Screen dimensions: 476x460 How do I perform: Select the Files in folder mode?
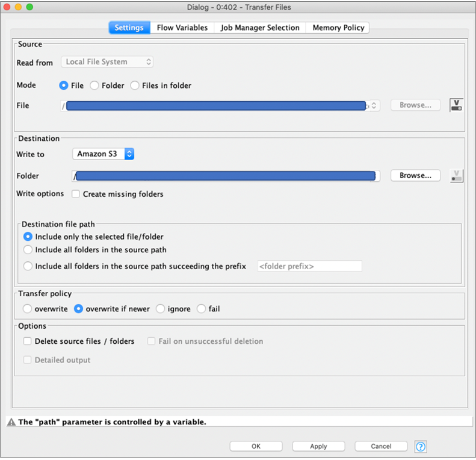(x=134, y=85)
